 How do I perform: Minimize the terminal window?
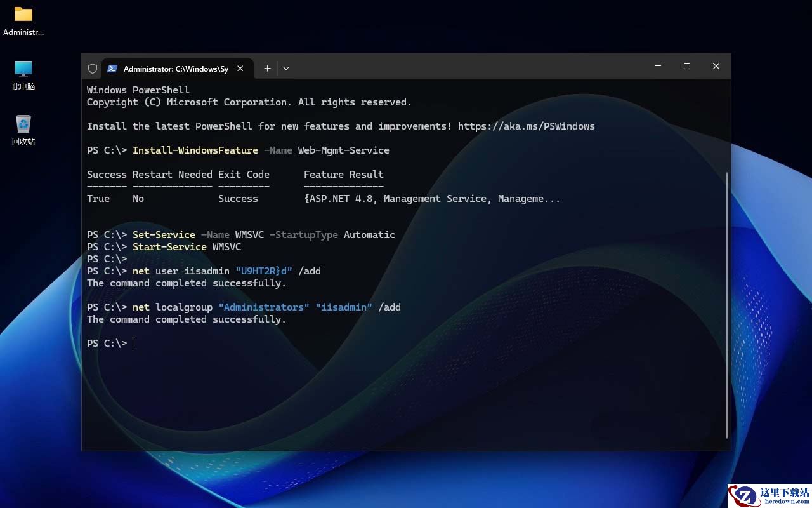tap(658, 66)
